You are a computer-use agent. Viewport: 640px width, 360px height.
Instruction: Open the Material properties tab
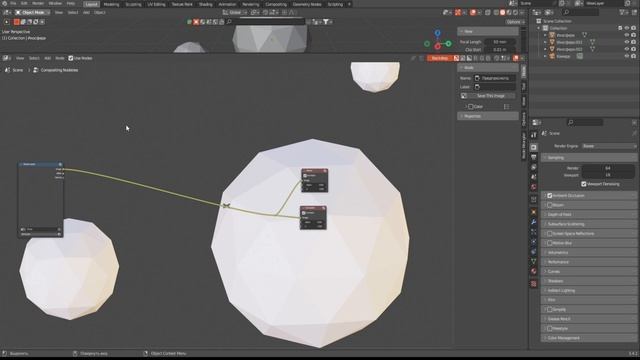[533, 271]
